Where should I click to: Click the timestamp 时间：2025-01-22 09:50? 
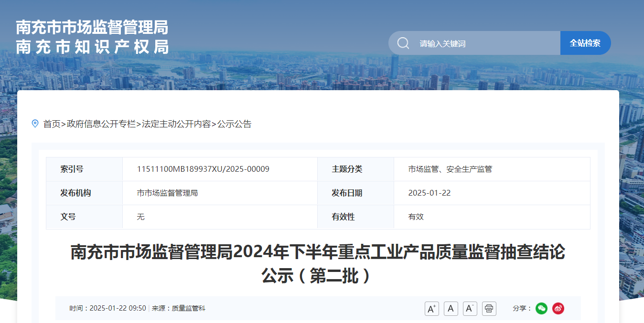(107, 308)
